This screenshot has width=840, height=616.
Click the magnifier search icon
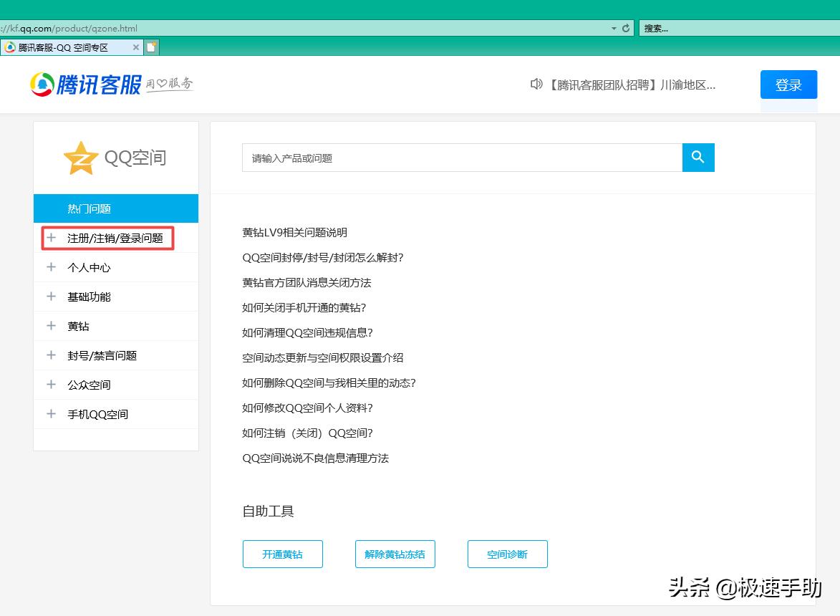pyautogui.click(x=698, y=157)
